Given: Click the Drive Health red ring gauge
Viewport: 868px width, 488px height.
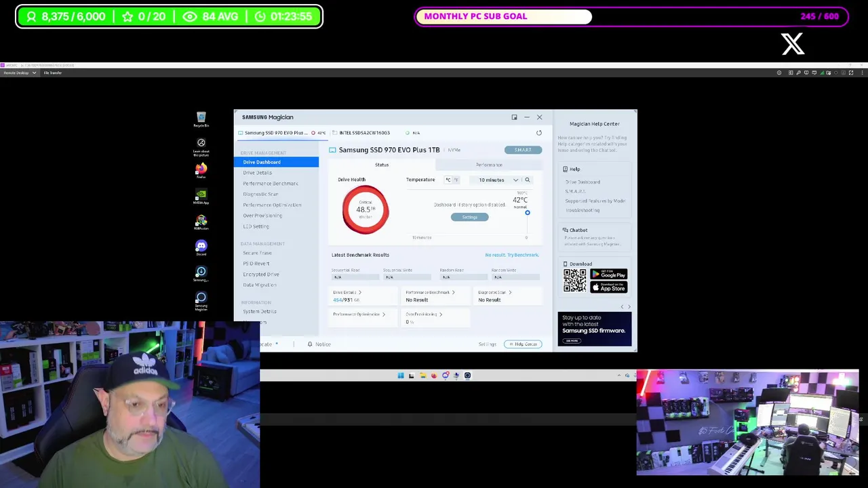Looking at the screenshot, I should pos(366,209).
